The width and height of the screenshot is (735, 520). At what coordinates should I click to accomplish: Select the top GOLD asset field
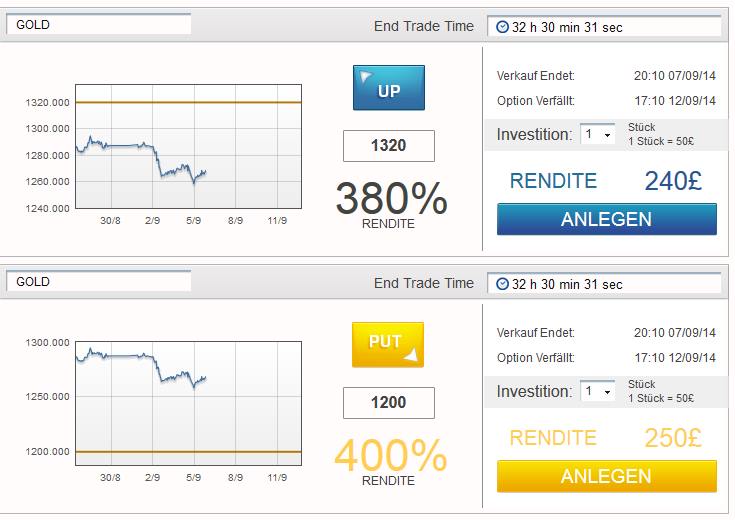coord(98,24)
